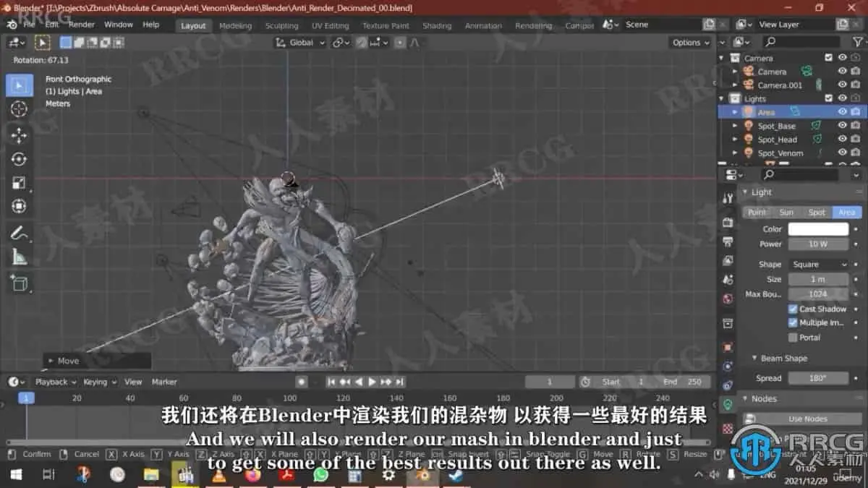Open VLC from the taskbar

point(218,475)
